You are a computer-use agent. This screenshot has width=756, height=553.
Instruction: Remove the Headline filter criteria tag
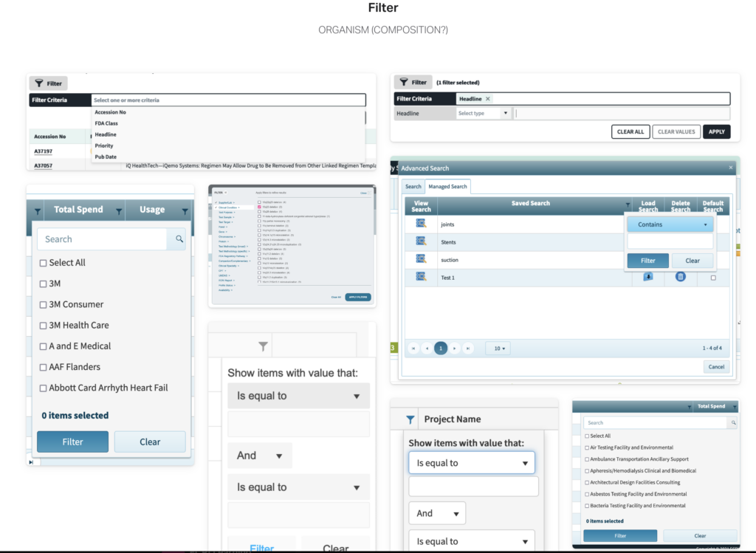coord(488,99)
